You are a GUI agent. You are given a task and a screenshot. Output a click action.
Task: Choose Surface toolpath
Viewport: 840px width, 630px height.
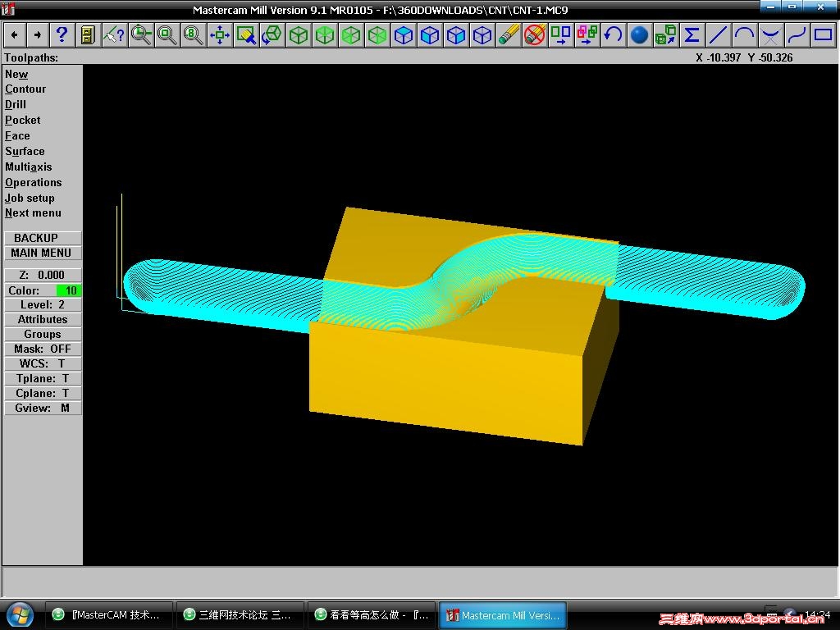[25, 151]
